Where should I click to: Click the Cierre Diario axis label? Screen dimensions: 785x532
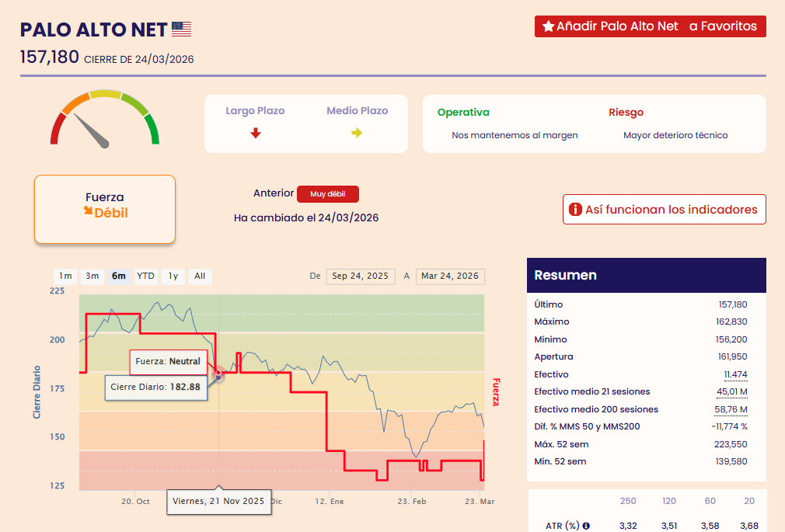[x=37, y=392]
